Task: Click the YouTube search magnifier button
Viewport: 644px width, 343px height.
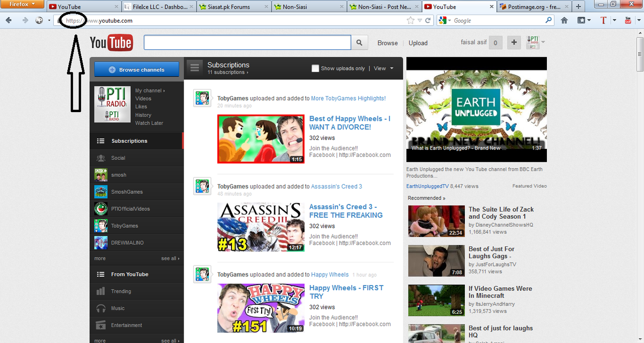Action: coord(359,43)
